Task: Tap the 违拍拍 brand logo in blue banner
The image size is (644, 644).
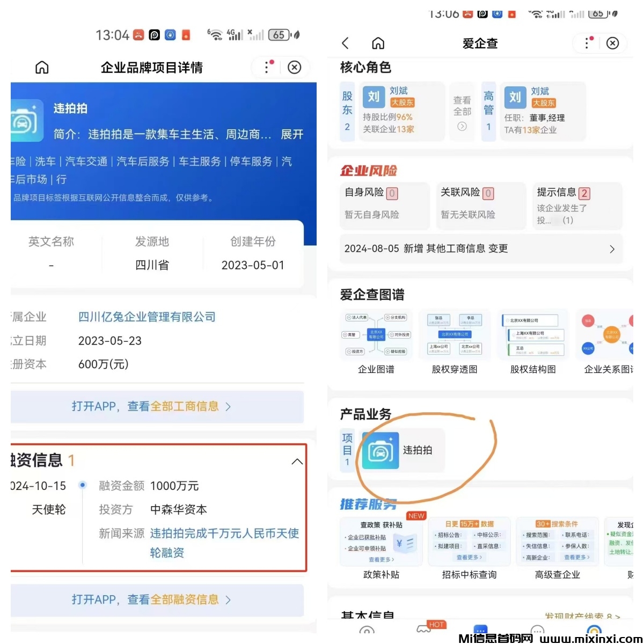Action: (25, 121)
